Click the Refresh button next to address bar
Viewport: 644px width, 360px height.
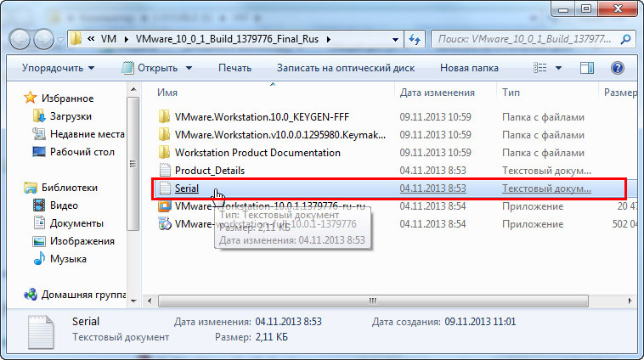(x=415, y=39)
